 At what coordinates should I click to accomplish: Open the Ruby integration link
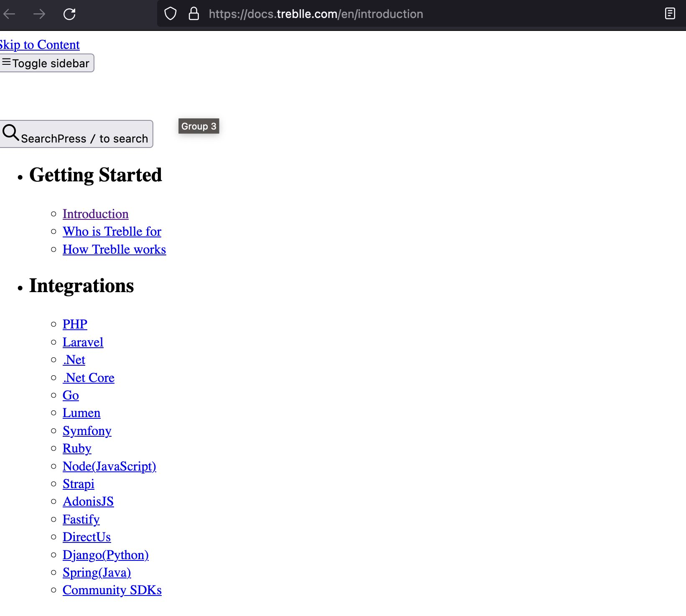77,448
